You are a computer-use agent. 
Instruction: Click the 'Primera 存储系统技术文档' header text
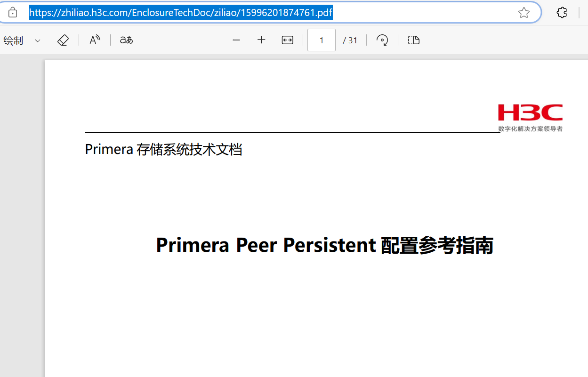click(163, 149)
